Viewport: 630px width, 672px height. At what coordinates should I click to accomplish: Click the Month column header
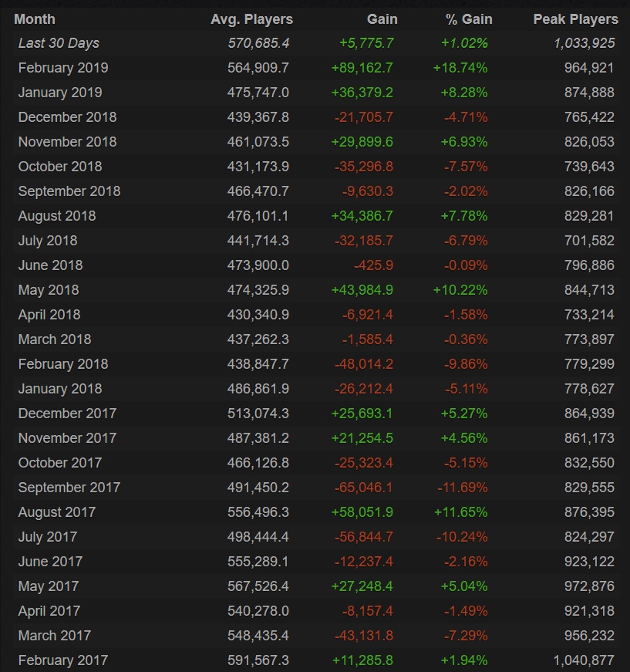[x=35, y=19]
